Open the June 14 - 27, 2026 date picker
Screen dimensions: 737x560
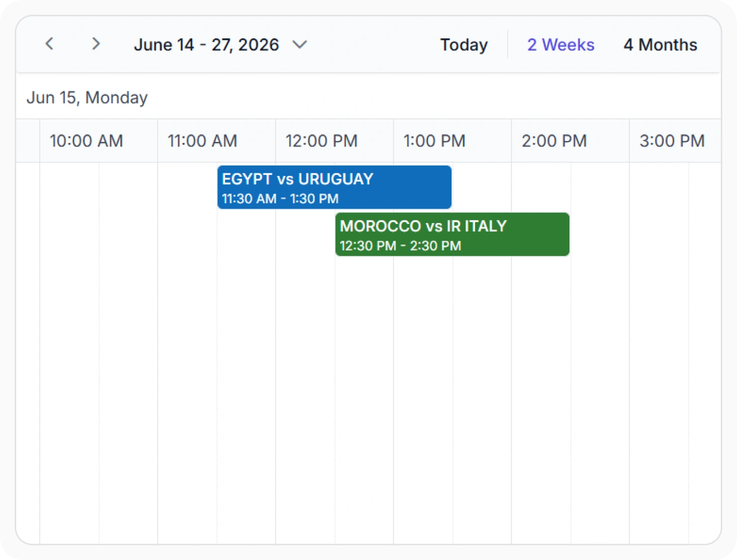(221, 45)
